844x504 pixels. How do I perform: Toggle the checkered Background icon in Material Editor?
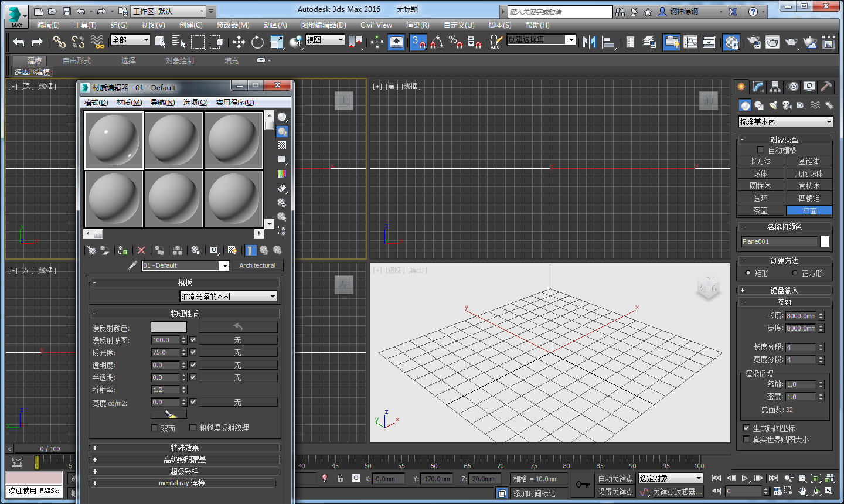(282, 145)
